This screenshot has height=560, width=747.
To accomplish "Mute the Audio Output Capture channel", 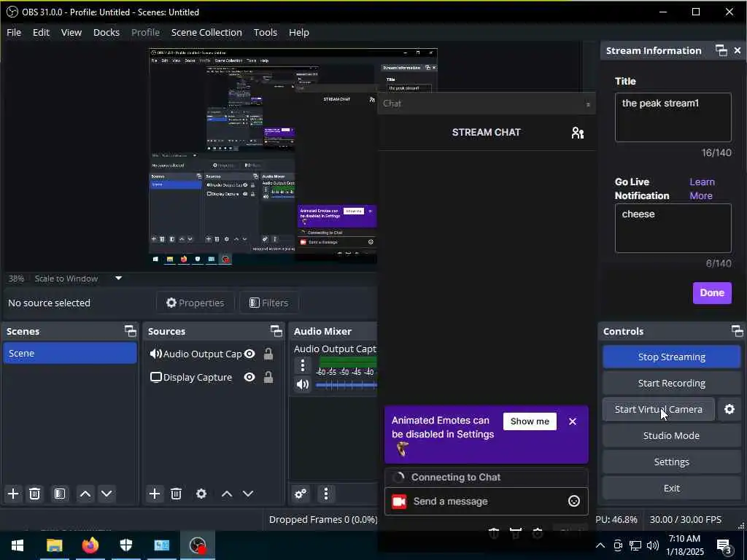I will tap(303, 384).
